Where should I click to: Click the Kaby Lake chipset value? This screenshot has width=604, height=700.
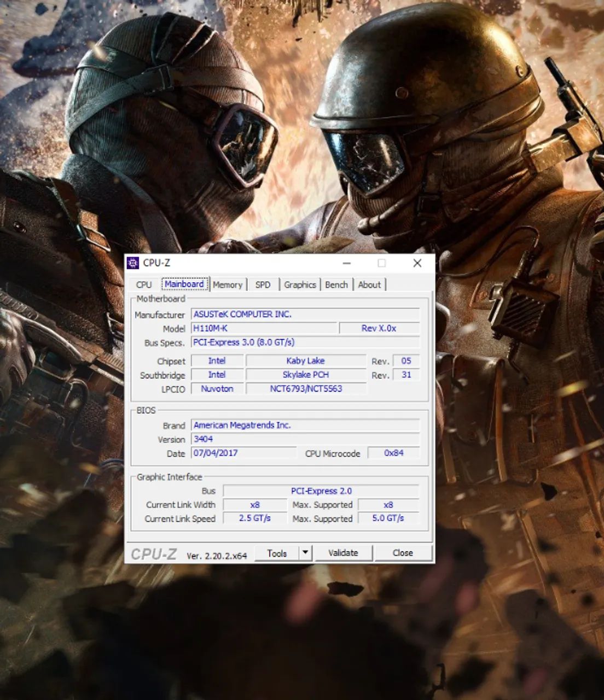pos(306,361)
